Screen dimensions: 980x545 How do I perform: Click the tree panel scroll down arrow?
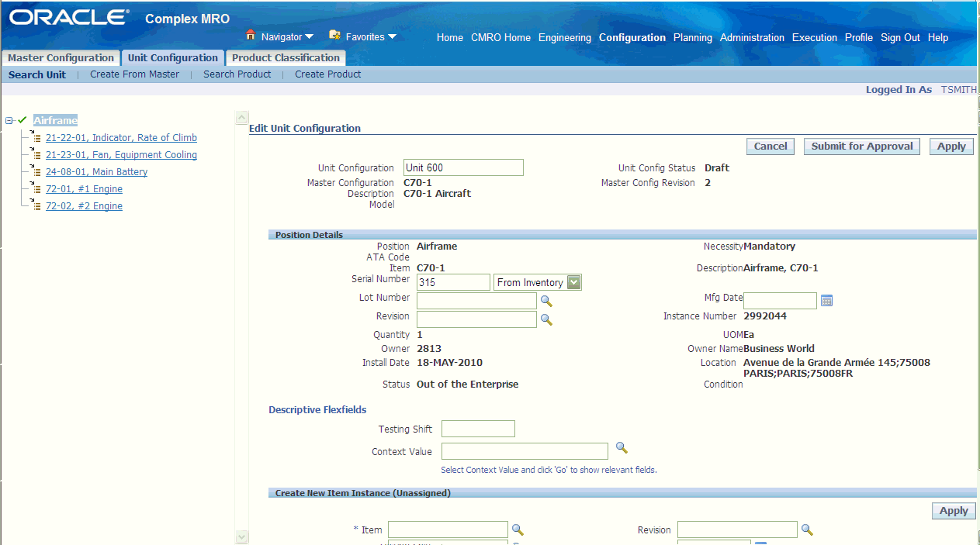point(241,536)
